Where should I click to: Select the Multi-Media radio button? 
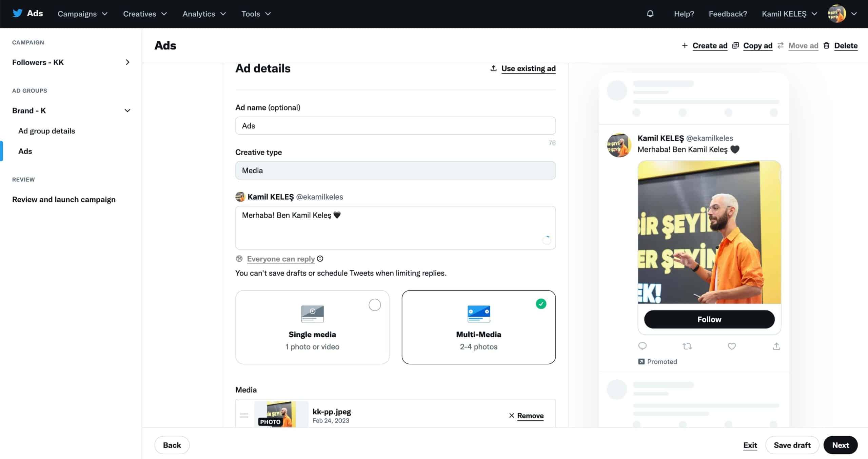[x=540, y=303]
